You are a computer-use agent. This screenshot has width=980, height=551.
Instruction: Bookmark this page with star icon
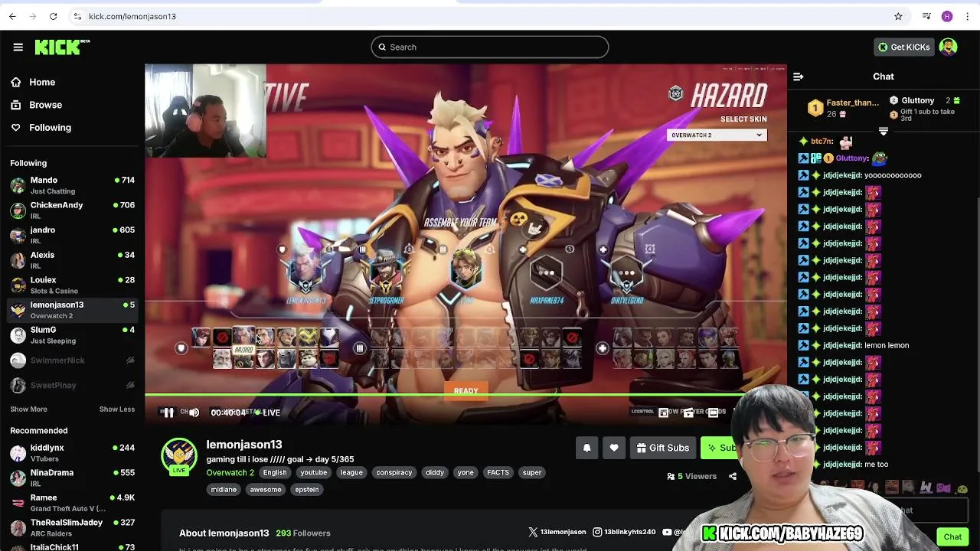pyautogui.click(x=898, y=16)
